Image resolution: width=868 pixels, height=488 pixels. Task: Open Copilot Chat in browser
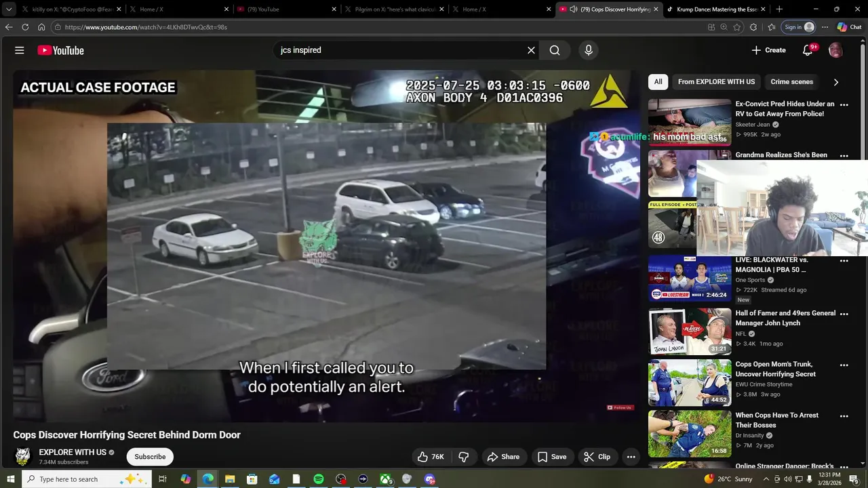click(849, 27)
